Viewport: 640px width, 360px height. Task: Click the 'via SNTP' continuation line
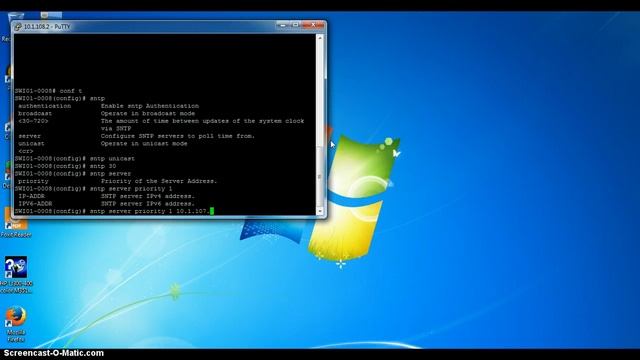[116, 128]
